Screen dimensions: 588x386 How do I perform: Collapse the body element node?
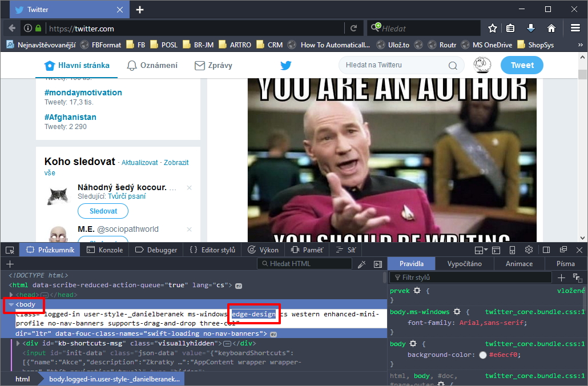11,304
